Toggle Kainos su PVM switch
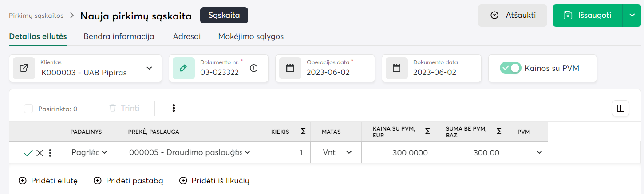Image resolution: width=644 pixels, height=194 pixels. click(x=510, y=68)
